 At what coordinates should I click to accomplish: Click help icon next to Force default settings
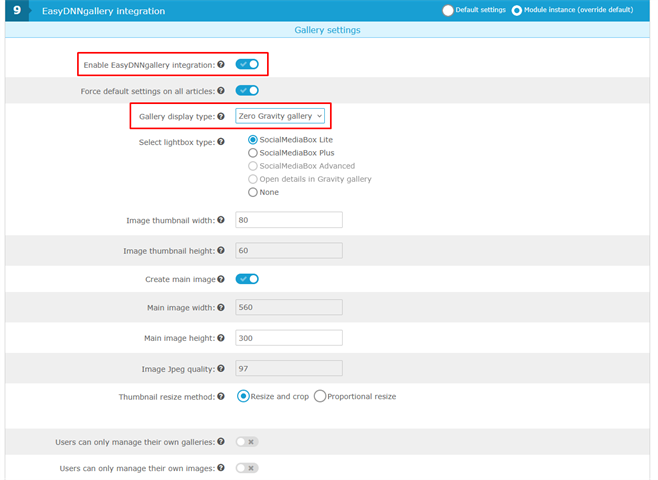(x=221, y=91)
